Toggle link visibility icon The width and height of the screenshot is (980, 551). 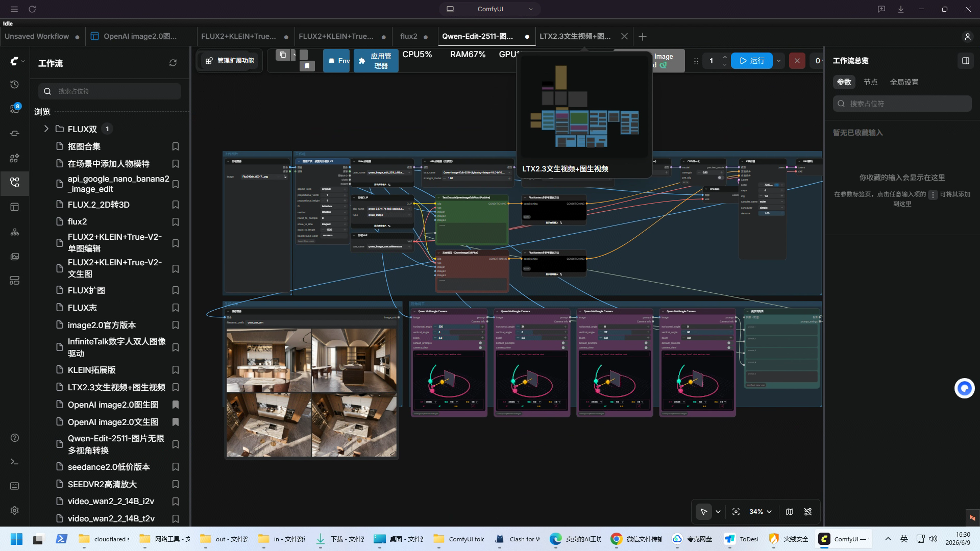pos(808,512)
